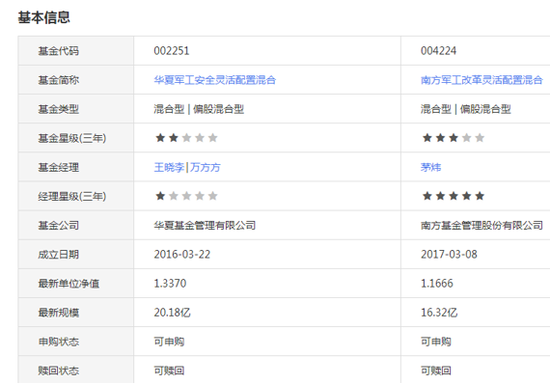Open fund manager 王晓李 profile
Viewport: 550px width, 384px height.
tap(169, 167)
